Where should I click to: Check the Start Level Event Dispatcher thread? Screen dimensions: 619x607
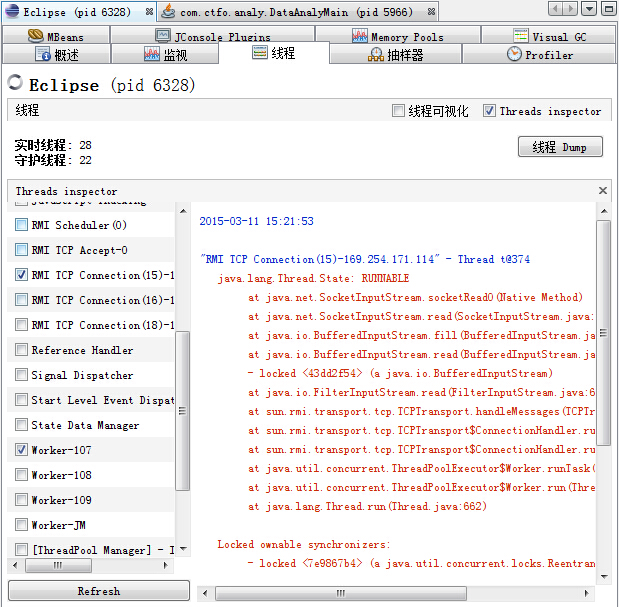tap(21, 399)
